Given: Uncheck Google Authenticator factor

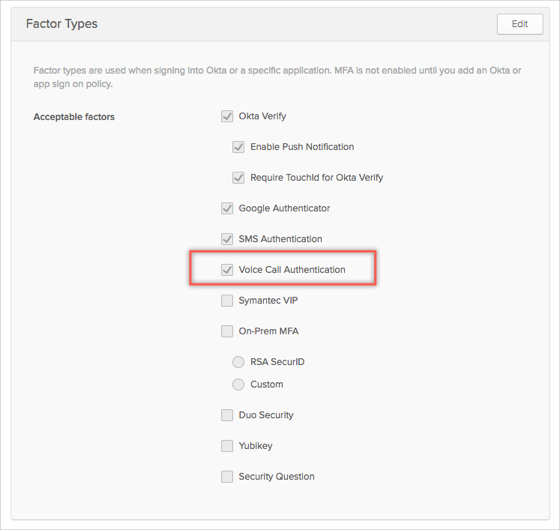Looking at the screenshot, I should 227,209.
